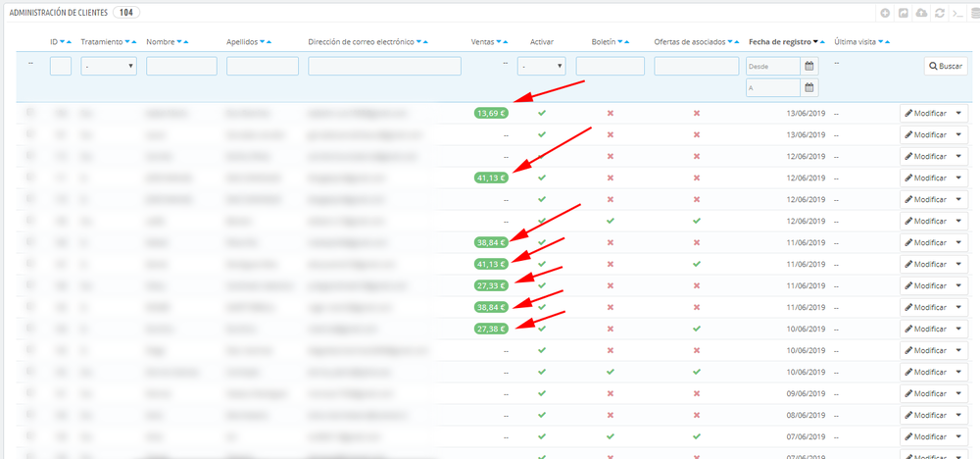The width and height of the screenshot is (980, 459).
Task: Toggle Boletín for customer registered 08/06/2019
Action: pos(611,415)
